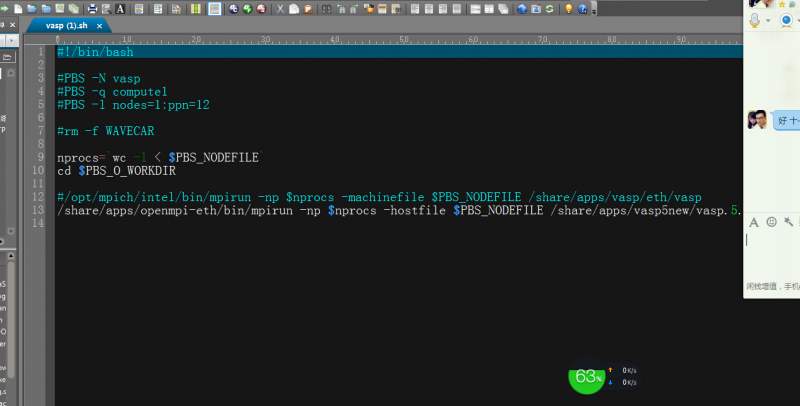Click the left panel scrollbar up arrow
Screen dimensions: 800x406
coord(10,256)
